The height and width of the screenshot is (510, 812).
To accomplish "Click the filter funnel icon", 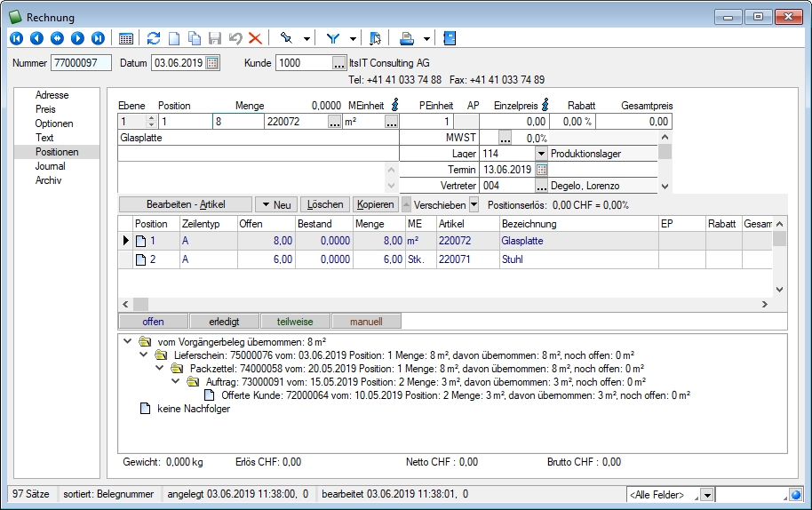I will pyautogui.click(x=333, y=38).
